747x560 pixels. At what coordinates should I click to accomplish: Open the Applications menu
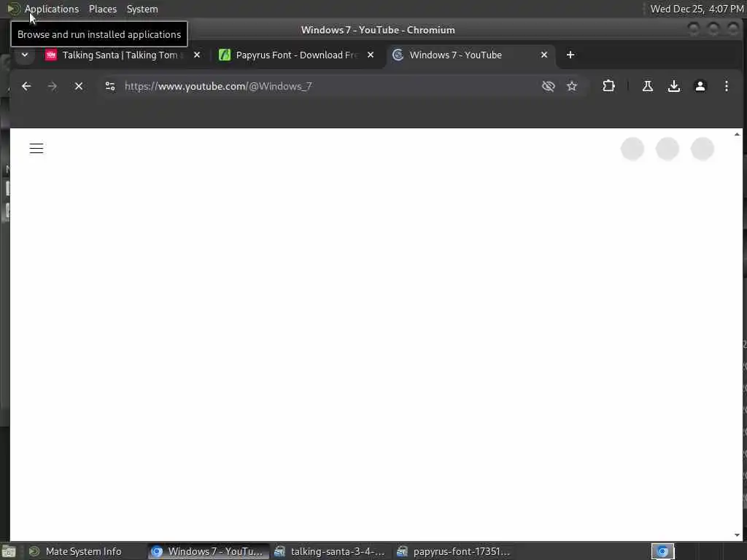click(52, 9)
